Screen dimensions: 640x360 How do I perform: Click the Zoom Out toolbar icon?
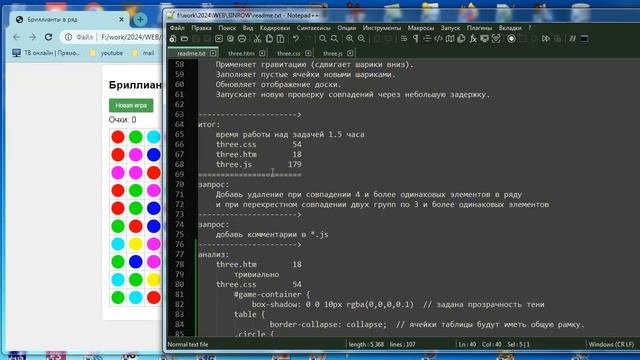tap(361, 39)
